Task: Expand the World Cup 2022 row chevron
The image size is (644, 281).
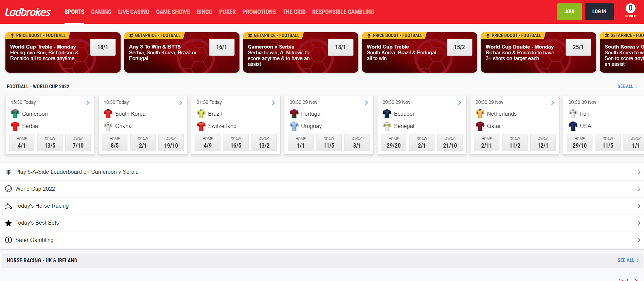Action: pos(639,189)
